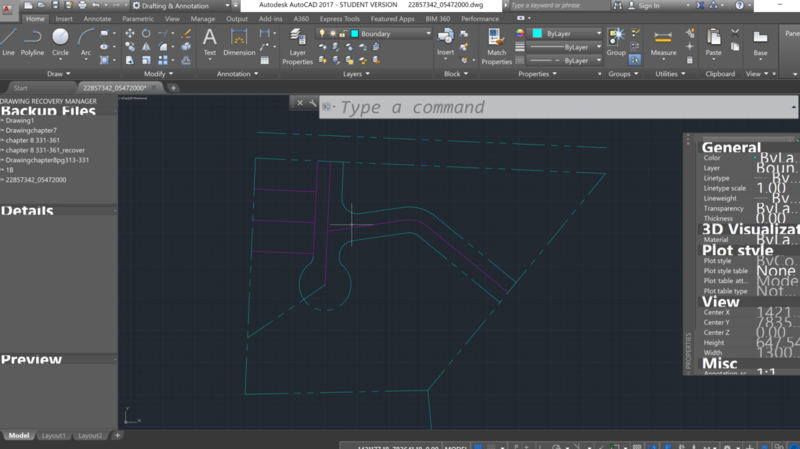The height and width of the screenshot is (449, 800).
Task: Toggle the layer lock padlock icon
Action: [343, 34]
